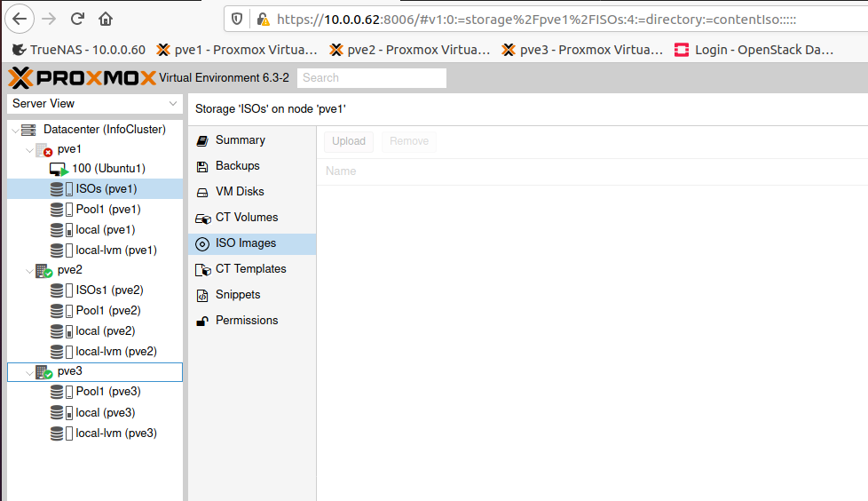Open the Snippets tab

[x=252, y=295]
